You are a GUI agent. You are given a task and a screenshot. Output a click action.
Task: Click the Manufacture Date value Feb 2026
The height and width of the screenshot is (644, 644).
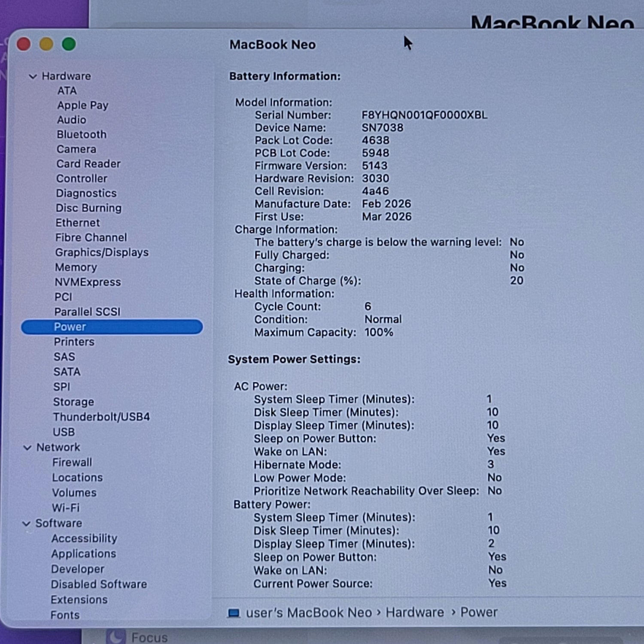(x=386, y=204)
